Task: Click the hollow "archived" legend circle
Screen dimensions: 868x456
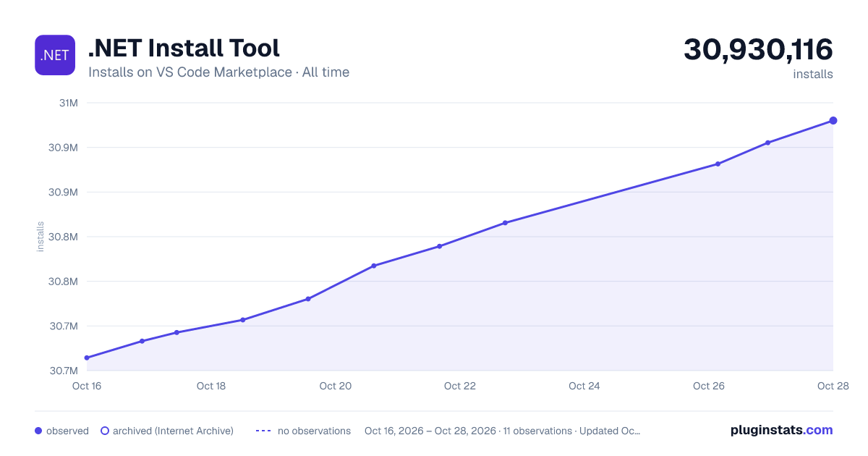Action: coord(105,431)
